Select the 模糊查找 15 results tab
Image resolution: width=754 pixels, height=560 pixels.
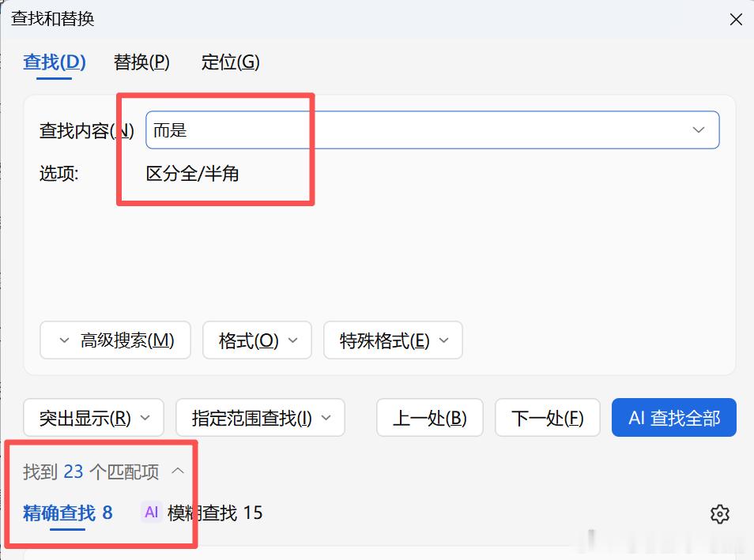pyautogui.click(x=215, y=513)
